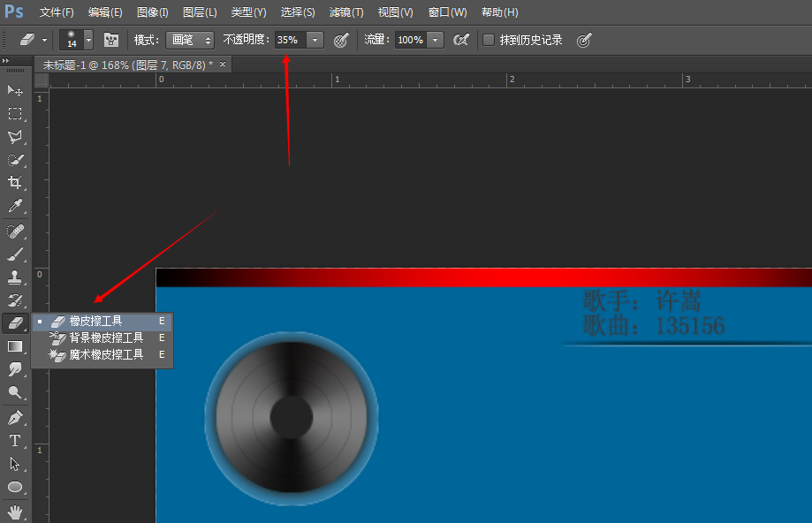
Task: Choose 橡皮擦工具 from flyout
Action: pyautogui.click(x=102, y=322)
